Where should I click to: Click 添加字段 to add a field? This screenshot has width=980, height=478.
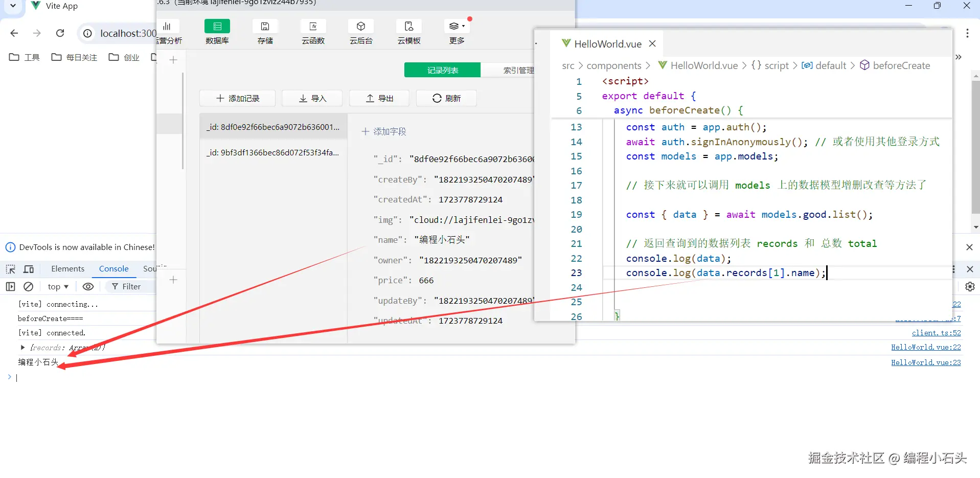click(x=384, y=131)
